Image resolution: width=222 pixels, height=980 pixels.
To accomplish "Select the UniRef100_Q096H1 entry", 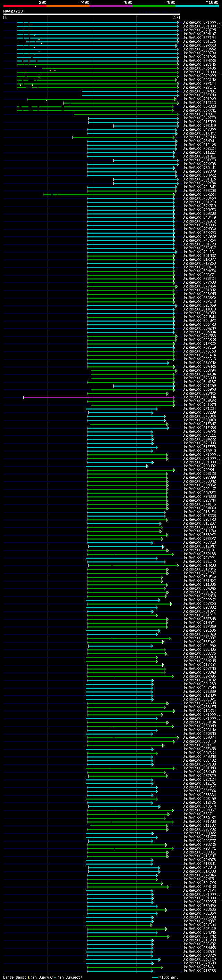I will coord(199,470).
